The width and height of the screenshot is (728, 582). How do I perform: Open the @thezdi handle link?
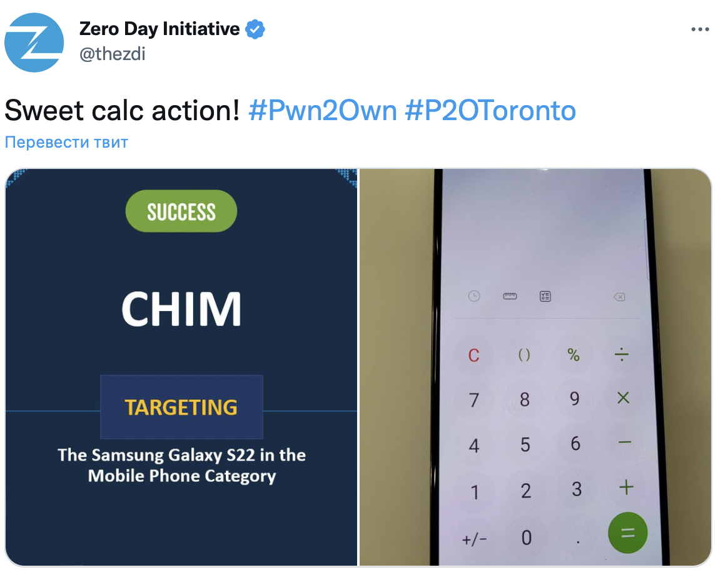tap(113, 54)
